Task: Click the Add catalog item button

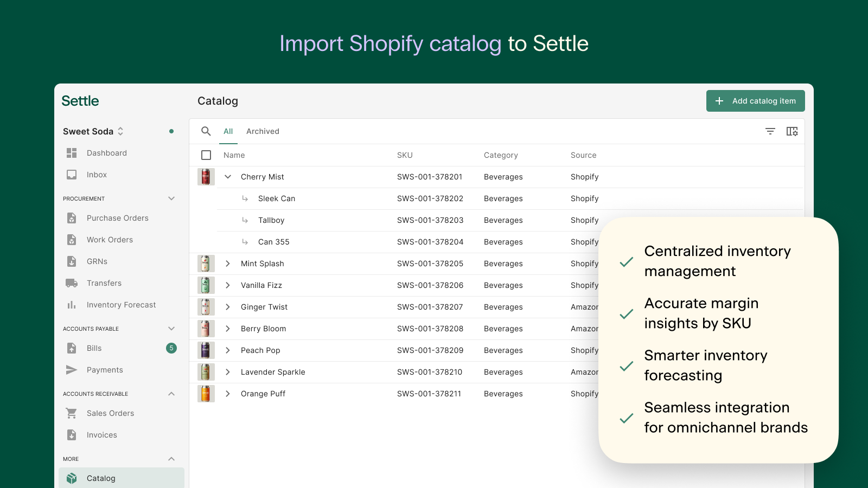Action: click(755, 101)
